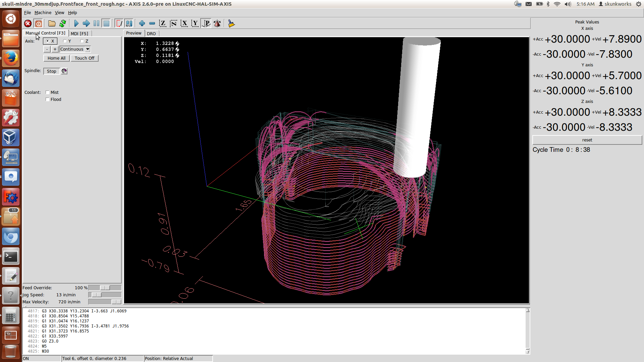
Task: Pause program execution
Action: click(96, 23)
